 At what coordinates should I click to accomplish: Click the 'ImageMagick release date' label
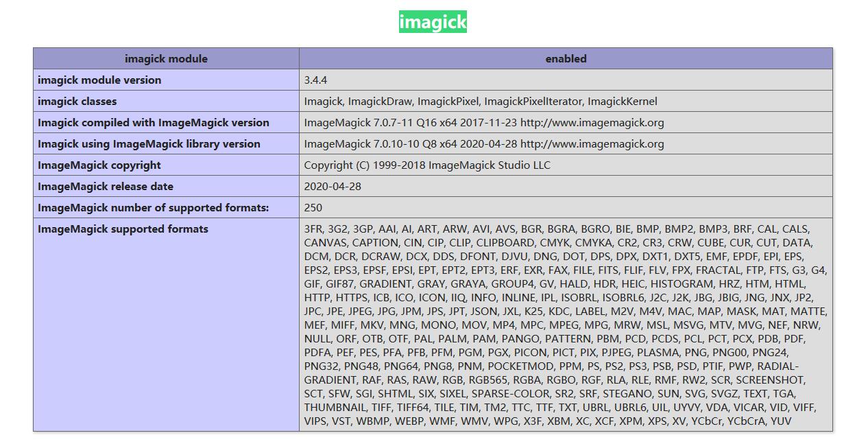click(106, 187)
